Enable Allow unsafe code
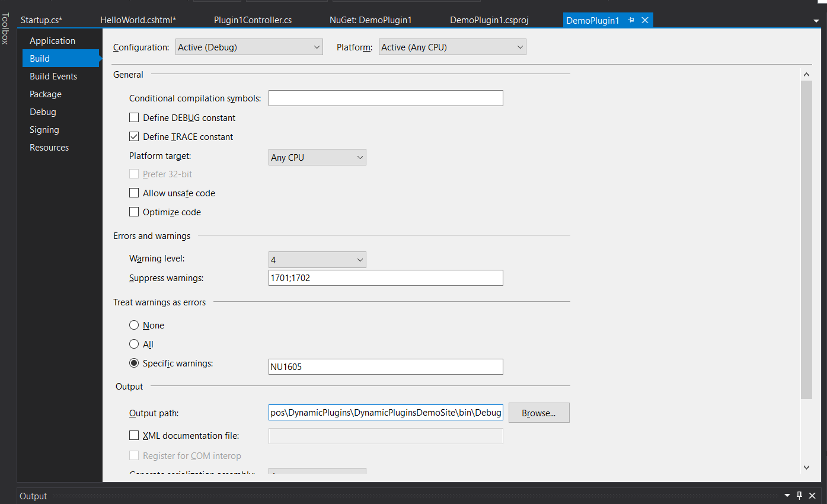This screenshot has height=504, width=827. pyautogui.click(x=134, y=193)
